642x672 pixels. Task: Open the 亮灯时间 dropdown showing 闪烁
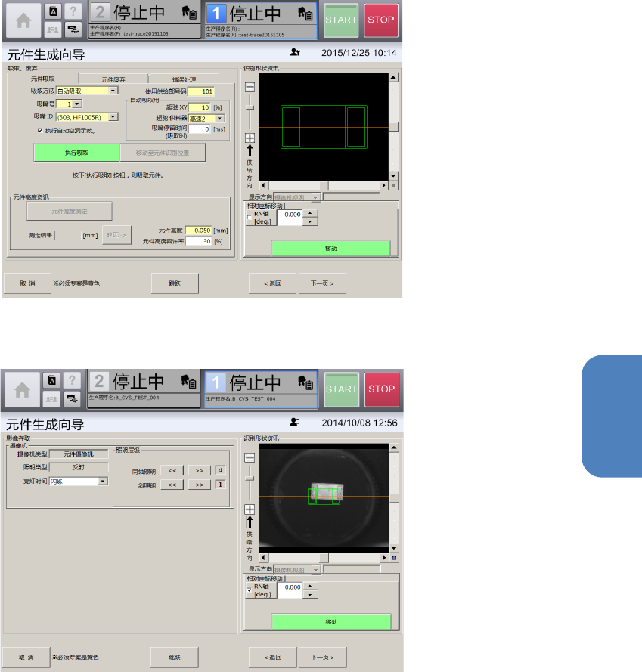coord(103,482)
